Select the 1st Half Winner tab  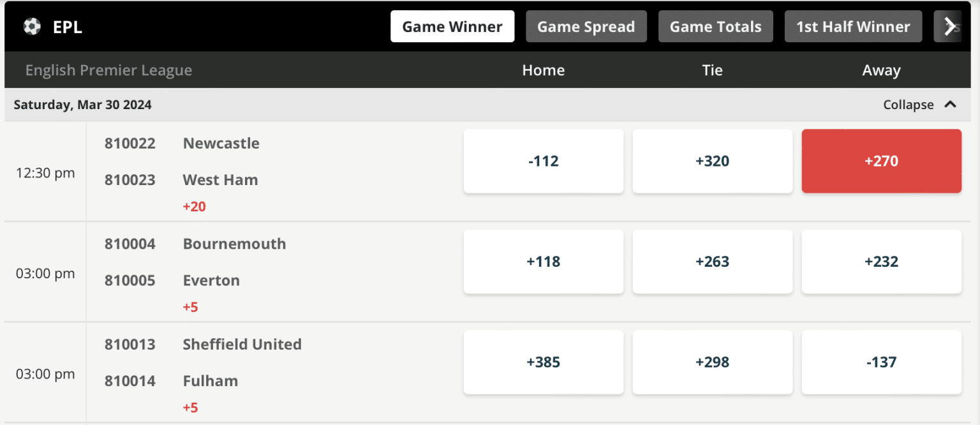pyautogui.click(x=853, y=26)
